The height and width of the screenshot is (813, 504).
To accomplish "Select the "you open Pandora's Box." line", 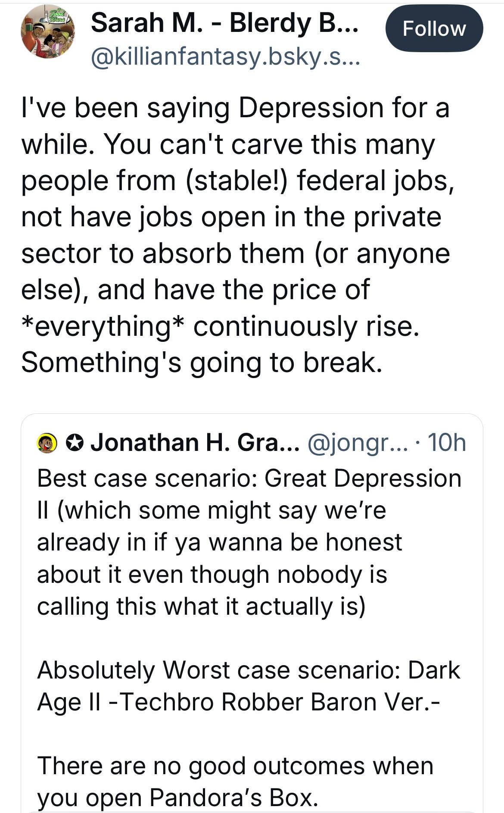I will [177, 797].
